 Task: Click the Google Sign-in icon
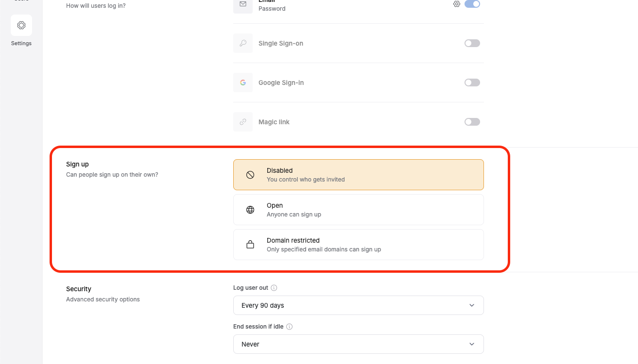(242, 82)
